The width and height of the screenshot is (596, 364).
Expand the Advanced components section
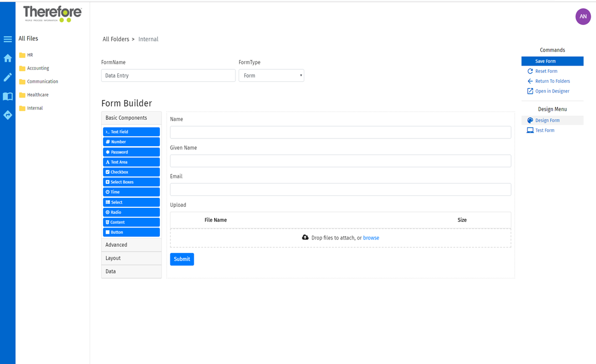[131, 244]
